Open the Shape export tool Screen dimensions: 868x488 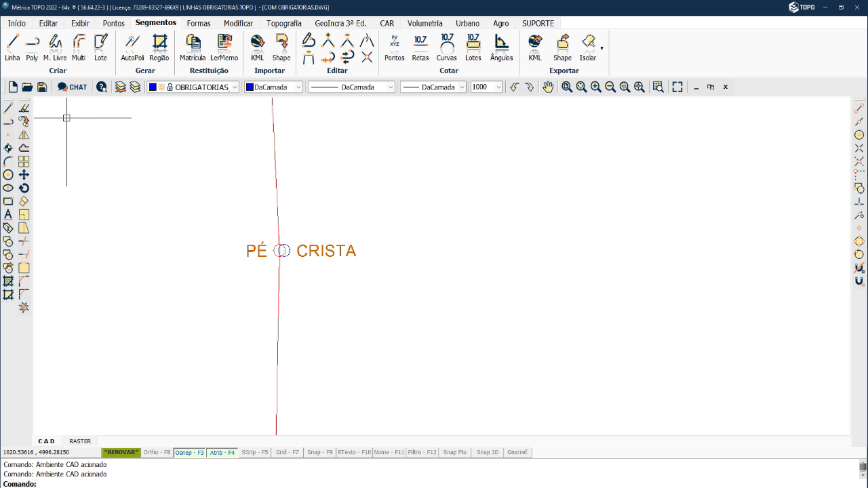[x=562, y=47]
